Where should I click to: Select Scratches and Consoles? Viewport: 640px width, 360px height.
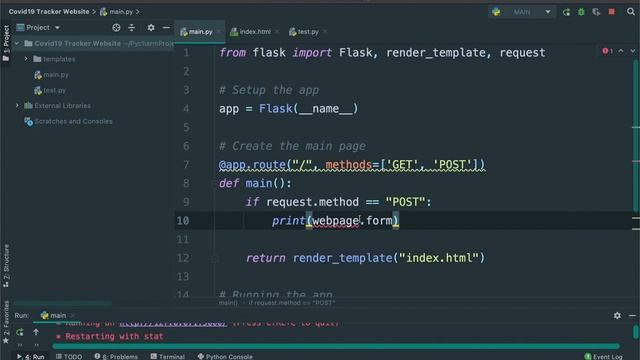click(x=68, y=121)
